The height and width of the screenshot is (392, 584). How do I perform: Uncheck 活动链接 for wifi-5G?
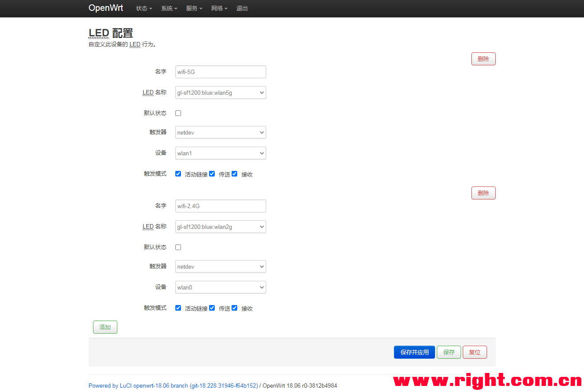click(x=178, y=174)
